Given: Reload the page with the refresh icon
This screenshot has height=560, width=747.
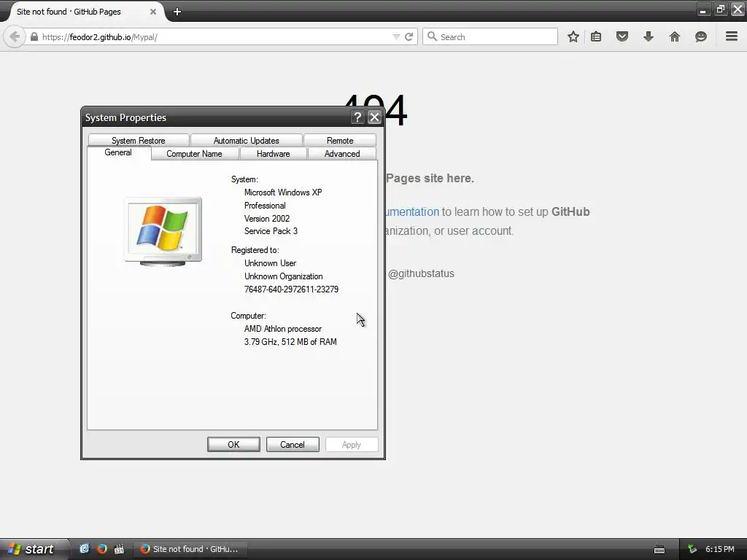Looking at the screenshot, I should [x=409, y=36].
